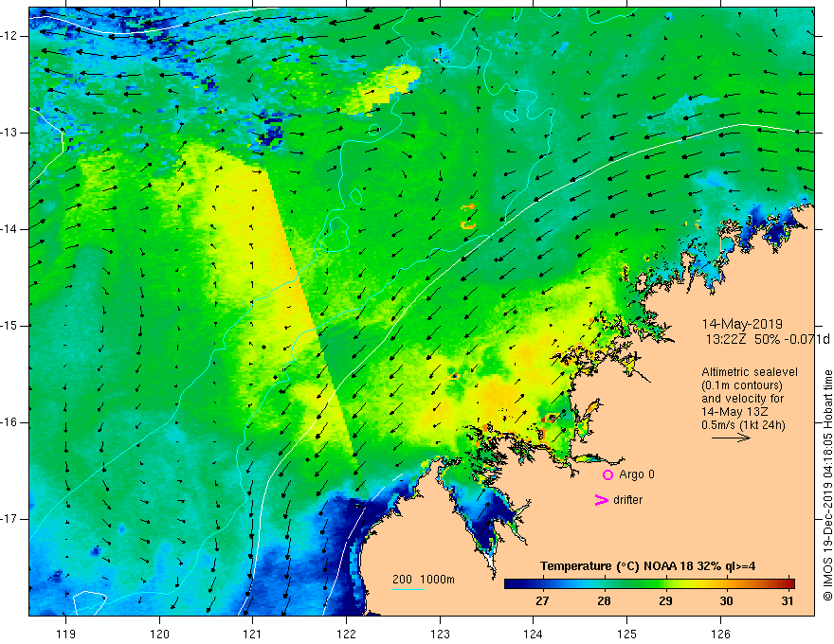Click the 29 value on temperature scale

point(665,601)
